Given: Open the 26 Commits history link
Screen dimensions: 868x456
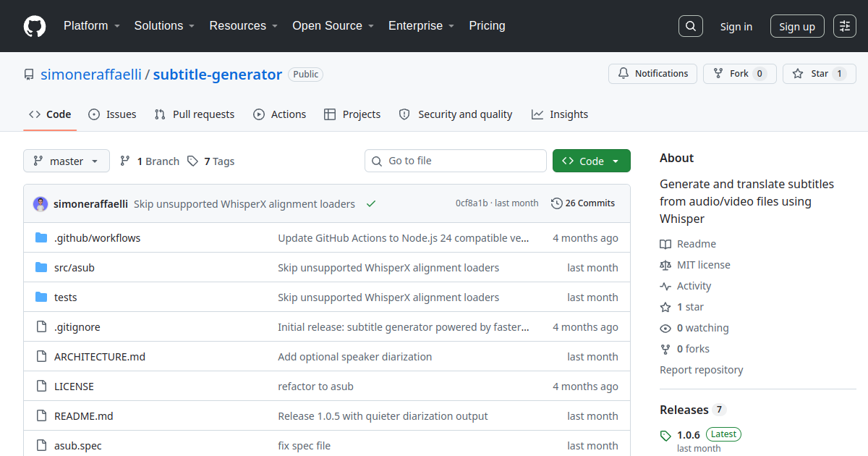Looking at the screenshot, I should [583, 203].
